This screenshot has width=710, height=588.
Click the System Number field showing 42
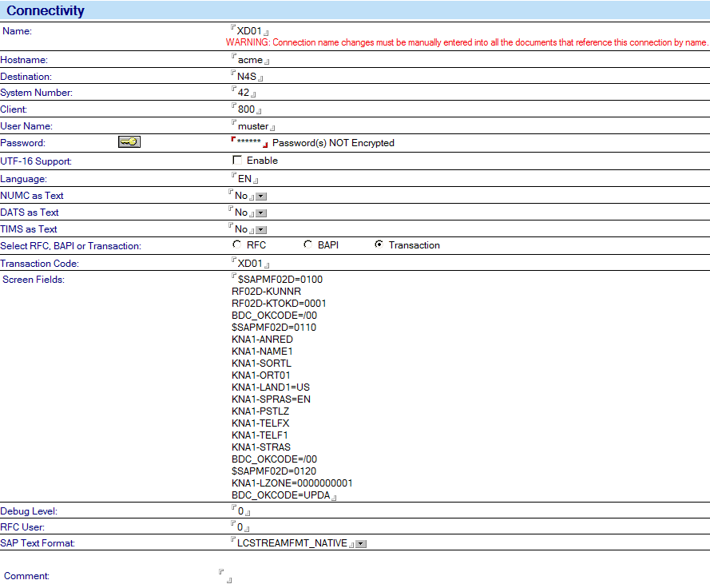tap(244, 92)
